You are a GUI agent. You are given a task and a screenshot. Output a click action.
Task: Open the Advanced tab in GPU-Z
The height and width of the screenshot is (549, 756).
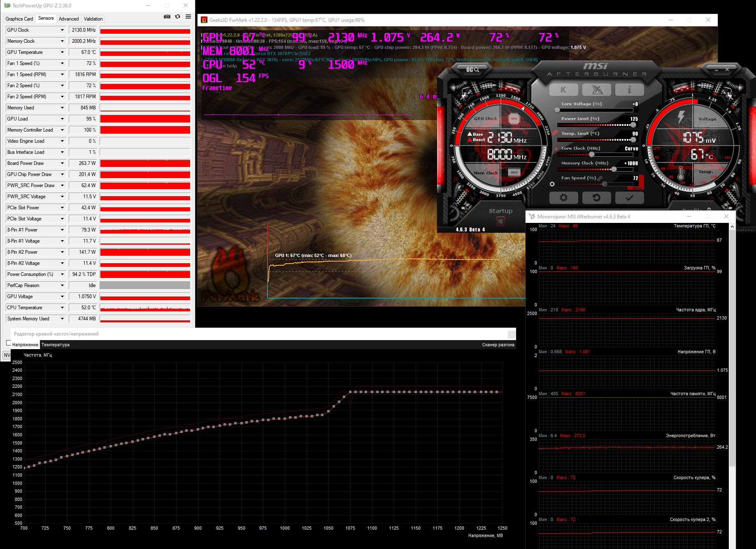(69, 19)
